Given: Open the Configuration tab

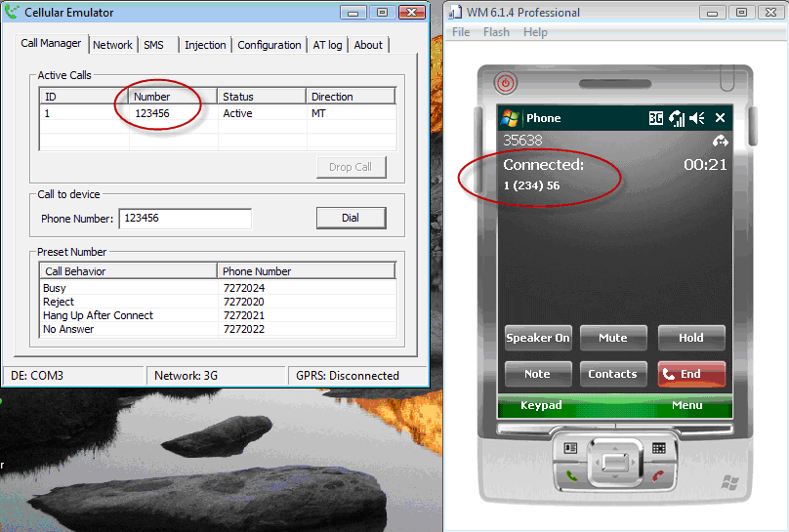Looking at the screenshot, I should (270, 45).
